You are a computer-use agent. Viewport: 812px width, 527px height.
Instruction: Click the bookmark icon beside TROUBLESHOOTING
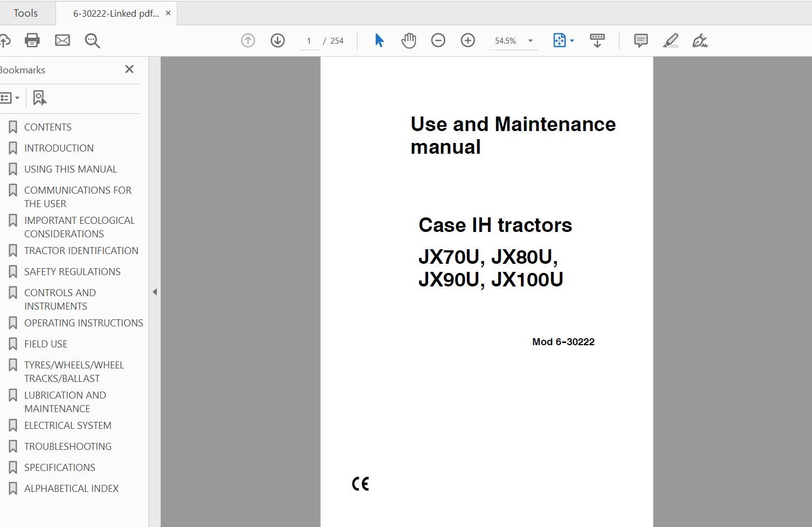13,447
